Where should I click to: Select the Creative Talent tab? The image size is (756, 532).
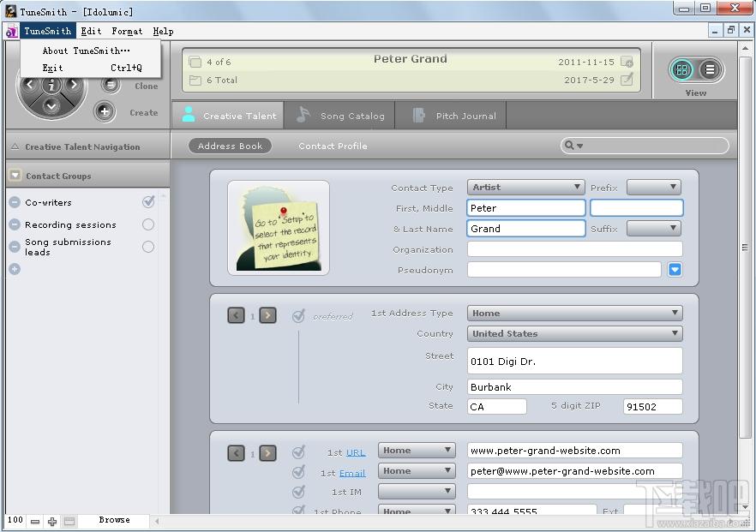coord(228,116)
